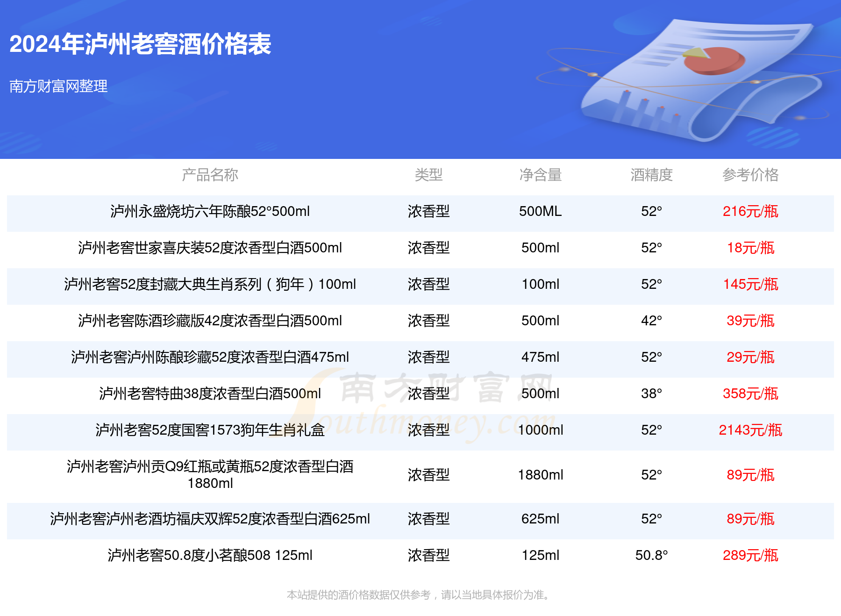Click the 参考价格 column header
This screenshot has height=616, width=841.
pos(750,175)
